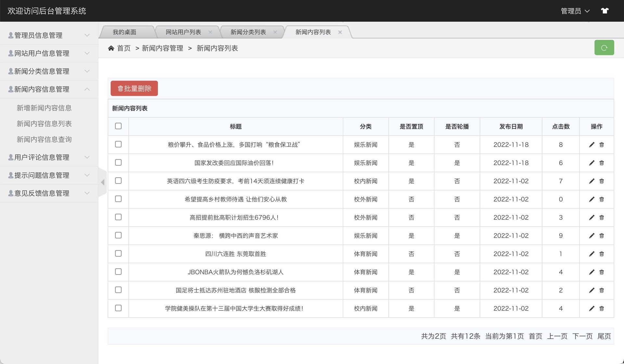Check the box for 高招提前批高职计划招生 row
The image size is (624, 364).
[x=118, y=217]
